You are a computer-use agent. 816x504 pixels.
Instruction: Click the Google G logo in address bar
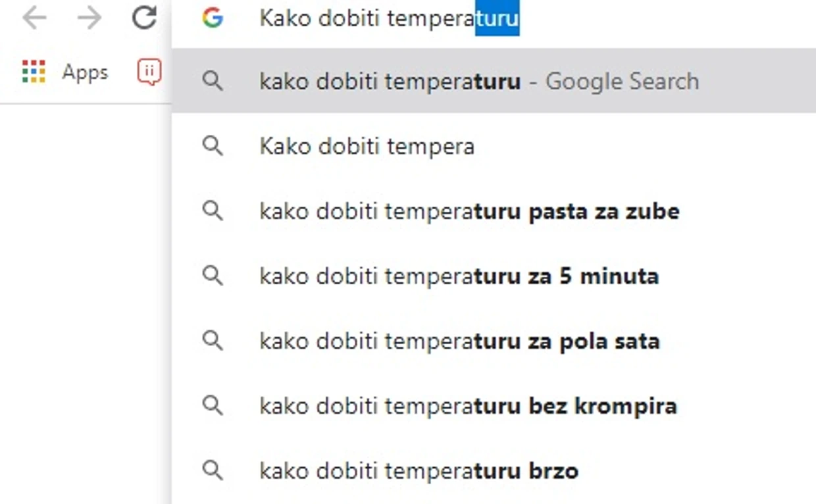tap(213, 18)
